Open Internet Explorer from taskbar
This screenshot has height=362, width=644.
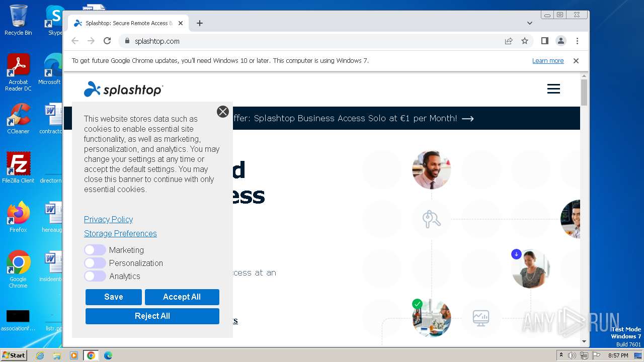(x=40, y=355)
